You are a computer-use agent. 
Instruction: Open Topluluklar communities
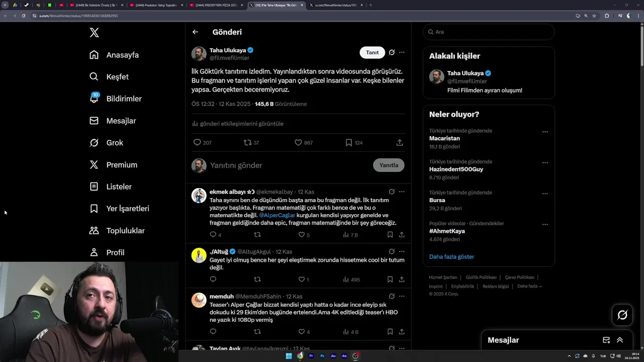click(x=117, y=231)
